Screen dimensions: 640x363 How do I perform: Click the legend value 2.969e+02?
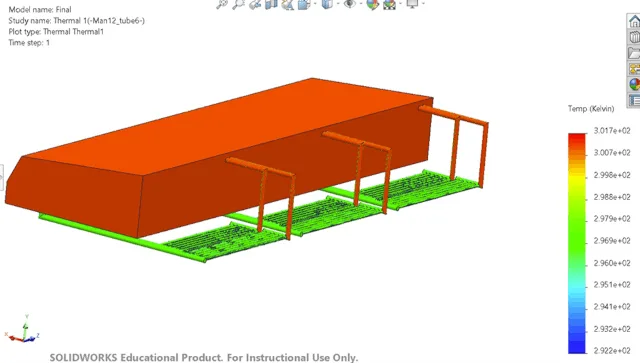click(x=612, y=241)
